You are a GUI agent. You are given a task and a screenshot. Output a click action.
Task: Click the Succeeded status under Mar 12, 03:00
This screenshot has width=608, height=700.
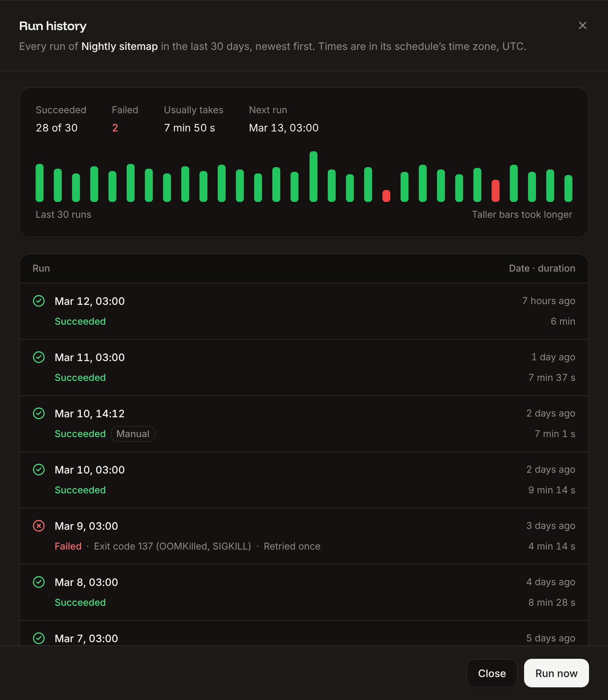pyautogui.click(x=80, y=321)
